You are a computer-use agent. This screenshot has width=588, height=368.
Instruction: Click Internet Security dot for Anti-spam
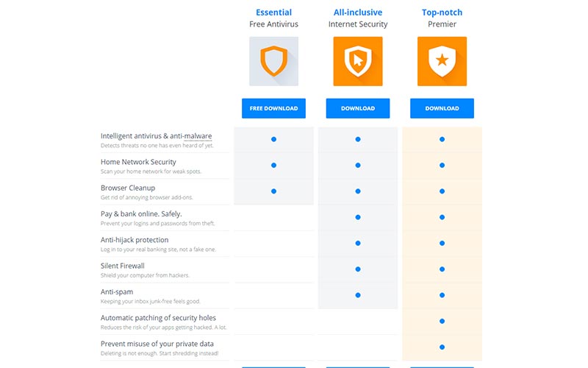click(358, 295)
